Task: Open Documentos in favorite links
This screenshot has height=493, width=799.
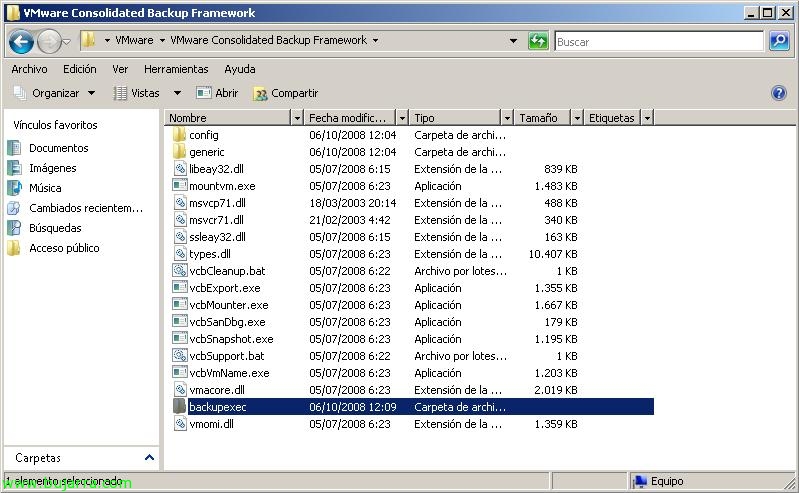Action: [x=59, y=148]
